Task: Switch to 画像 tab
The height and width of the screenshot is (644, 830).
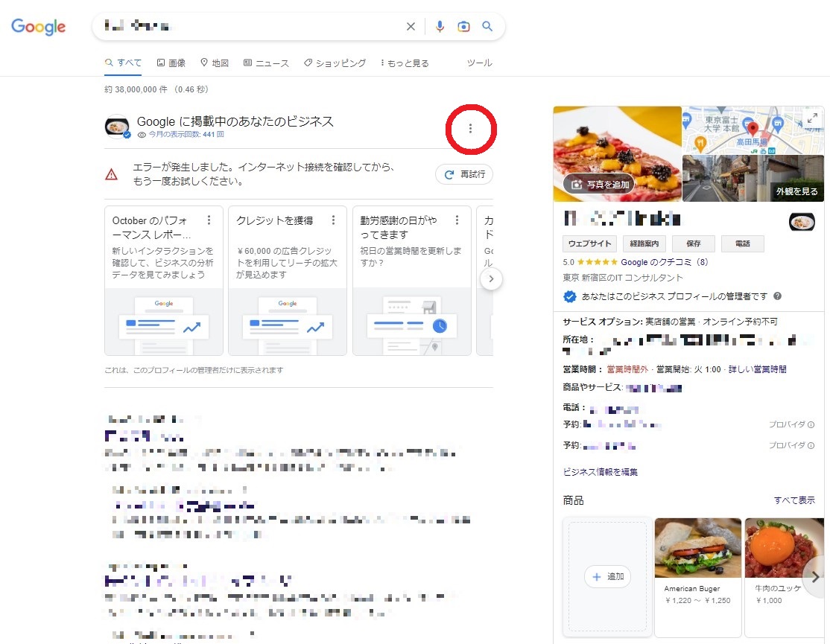Action: 171,63
